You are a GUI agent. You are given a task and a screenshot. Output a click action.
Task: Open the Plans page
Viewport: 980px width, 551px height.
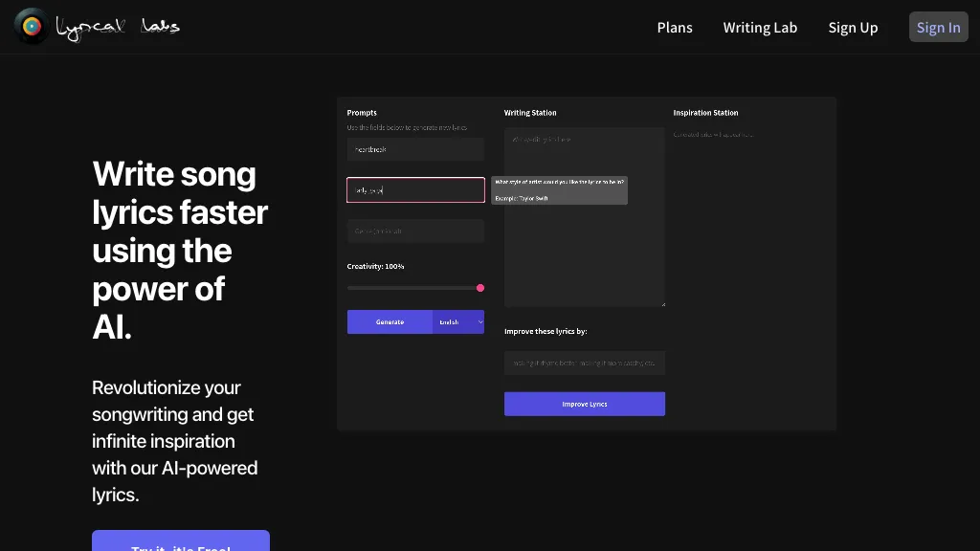[x=675, y=28]
